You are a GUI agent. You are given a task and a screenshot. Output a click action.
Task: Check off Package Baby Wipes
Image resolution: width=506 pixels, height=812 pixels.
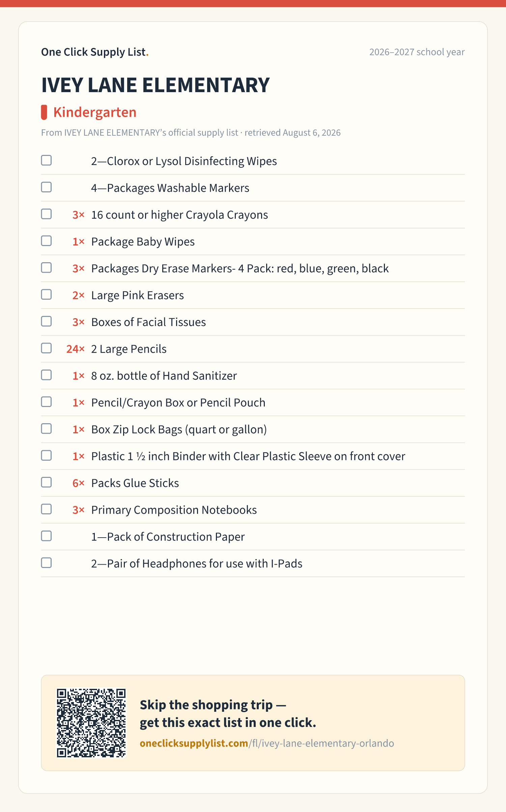[x=46, y=241]
